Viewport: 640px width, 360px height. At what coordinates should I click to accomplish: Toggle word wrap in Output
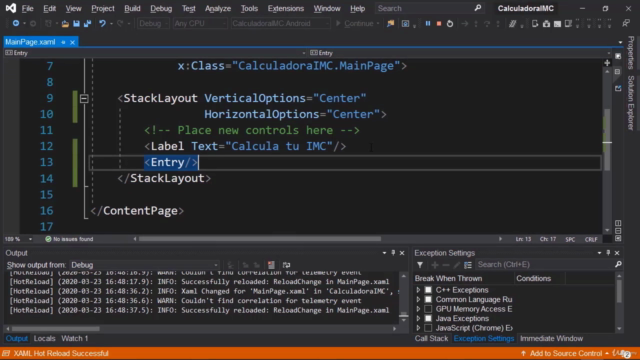tap(287, 265)
